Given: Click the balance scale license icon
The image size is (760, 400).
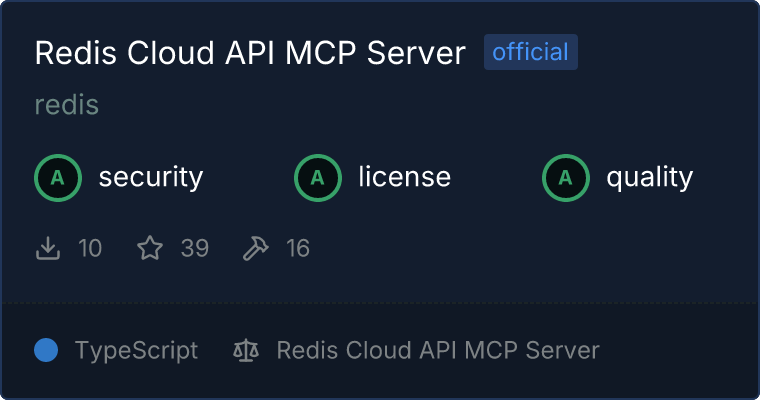Looking at the screenshot, I should tap(245, 350).
